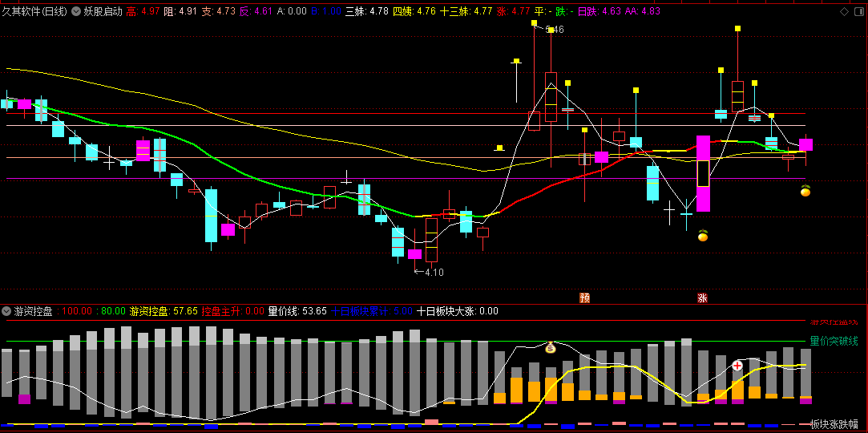Click the orange fruit marker under the latest candle

[x=805, y=191]
